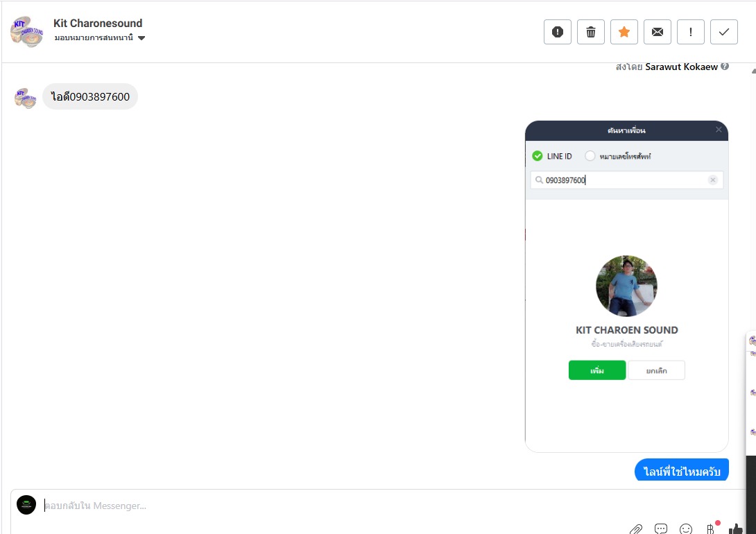This screenshot has height=534, width=756.
Task: Click the help icon beside Sarawut Kokaew
Action: [x=725, y=67]
